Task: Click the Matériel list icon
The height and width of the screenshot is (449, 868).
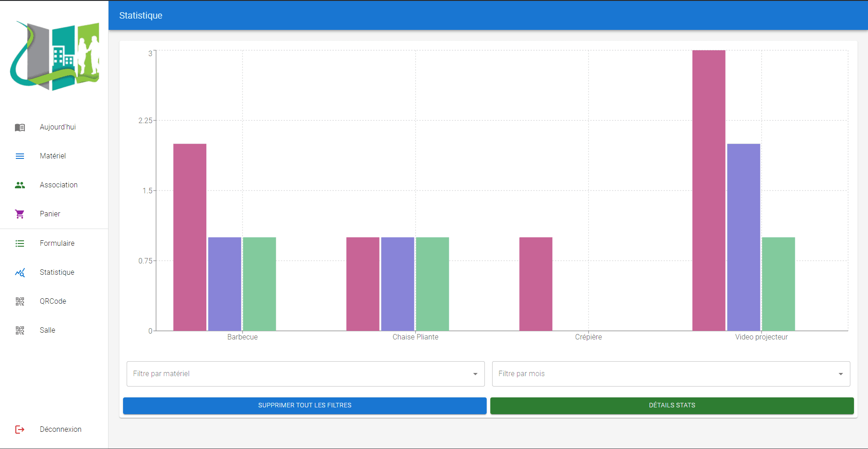Action: [x=20, y=156]
